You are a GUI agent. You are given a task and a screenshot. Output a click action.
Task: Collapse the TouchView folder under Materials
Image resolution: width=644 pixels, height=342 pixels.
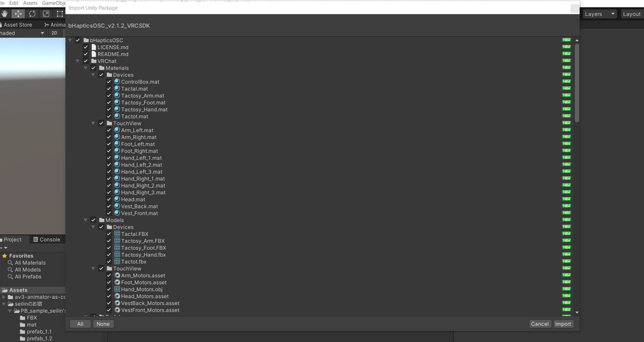click(93, 123)
